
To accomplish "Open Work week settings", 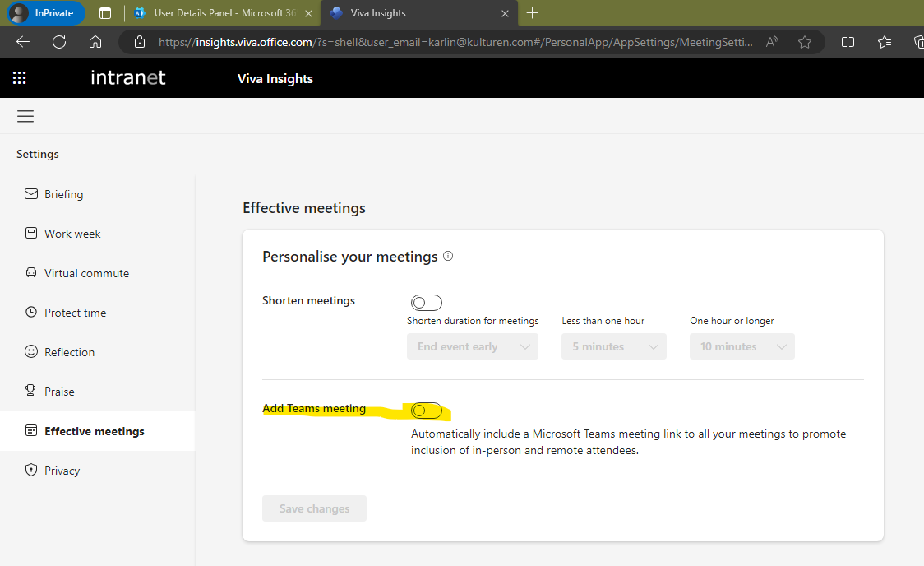I will [x=98, y=234].
